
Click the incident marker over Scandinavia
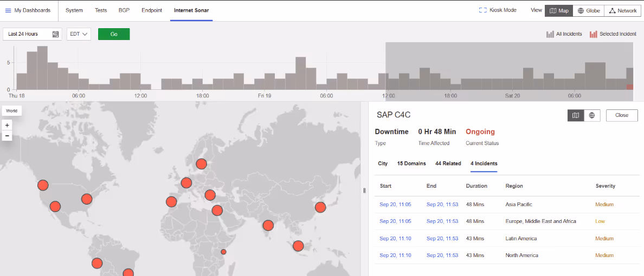[x=201, y=164]
